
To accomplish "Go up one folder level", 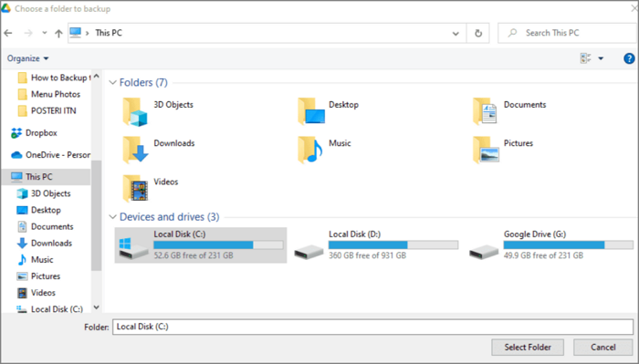I will 58,34.
